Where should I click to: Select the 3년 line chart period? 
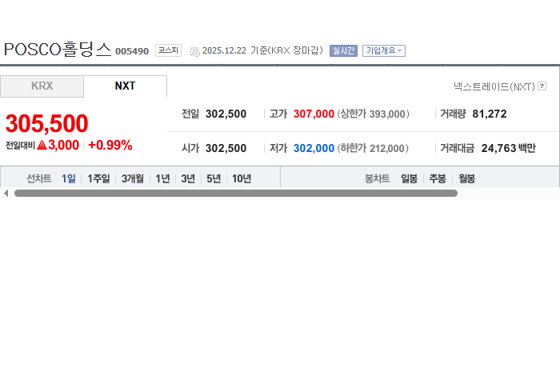point(188,178)
